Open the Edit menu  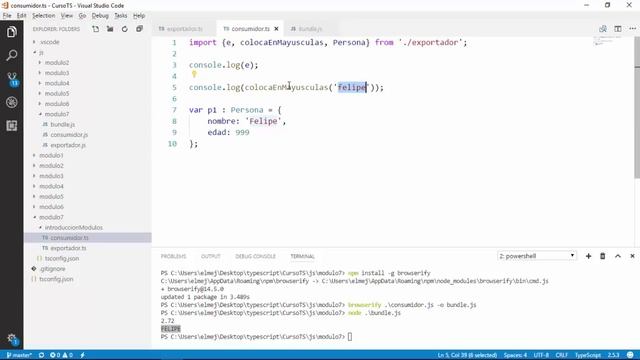tap(21, 16)
